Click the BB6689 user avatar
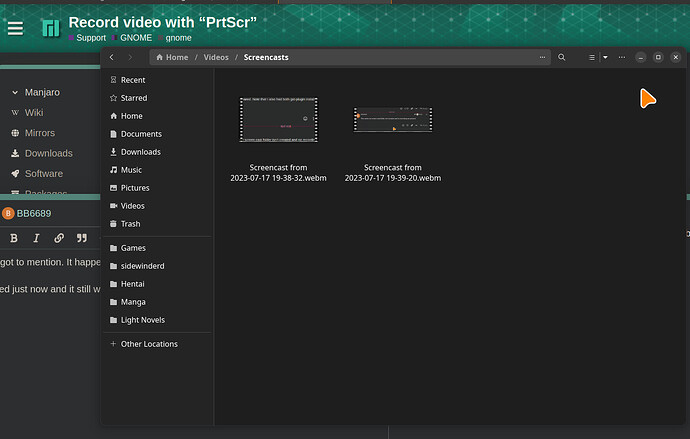This screenshot has height=439, width=690. point(8,213)
